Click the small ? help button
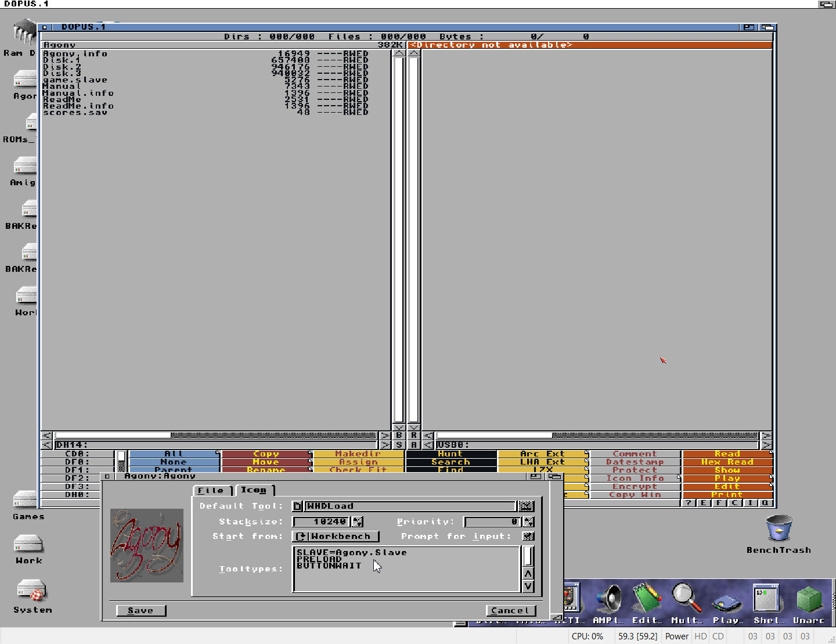836x644 pixels. [689, 503]
